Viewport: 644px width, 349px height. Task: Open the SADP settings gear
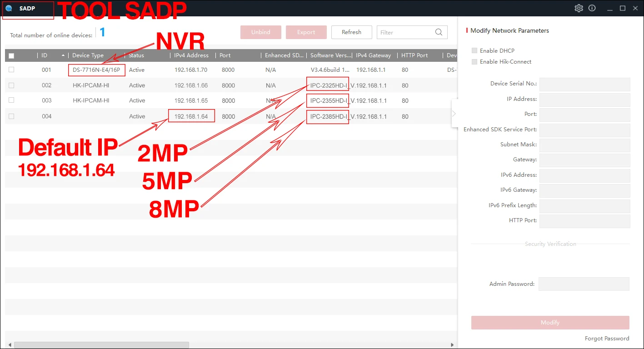click(x=579, y=8)
